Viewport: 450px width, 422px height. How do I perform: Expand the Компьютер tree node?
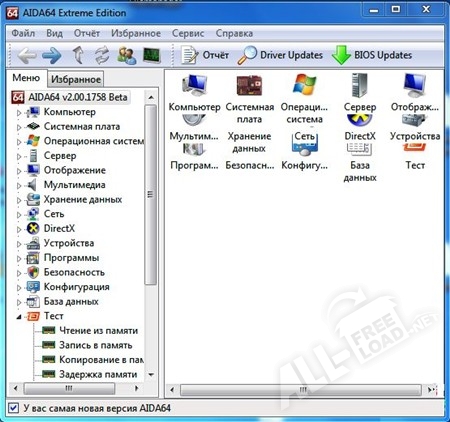click(19, 113)
